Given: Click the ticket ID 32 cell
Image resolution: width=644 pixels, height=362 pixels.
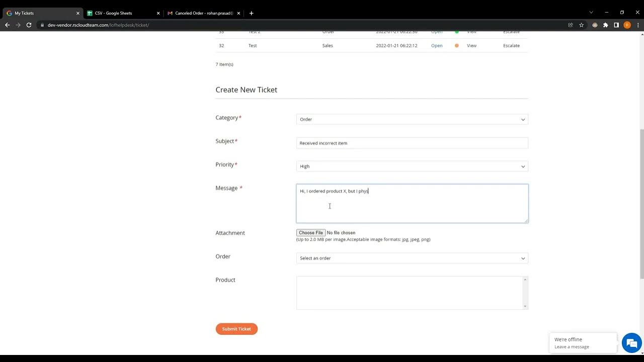Looking at the screenshot, I should point(221,46).
